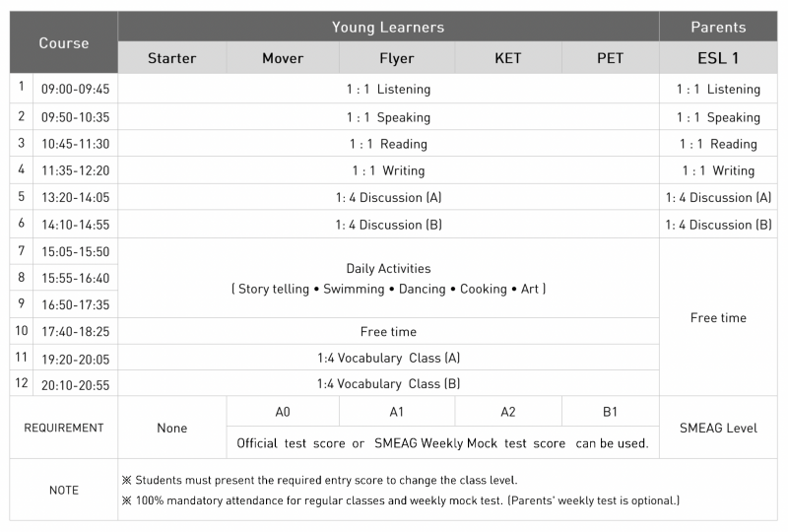Select Parents Free time cell
The width and height of the screenshot is (788, 532).
(718, 317)
